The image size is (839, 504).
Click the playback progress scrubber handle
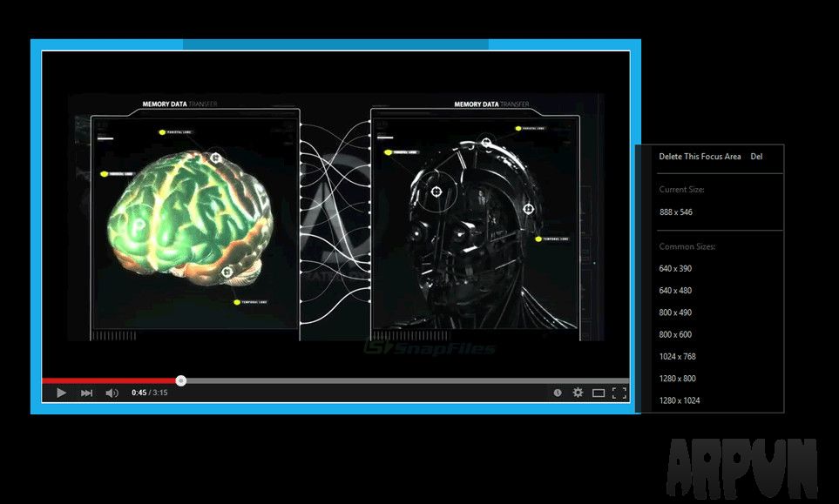tap(181, 380)
